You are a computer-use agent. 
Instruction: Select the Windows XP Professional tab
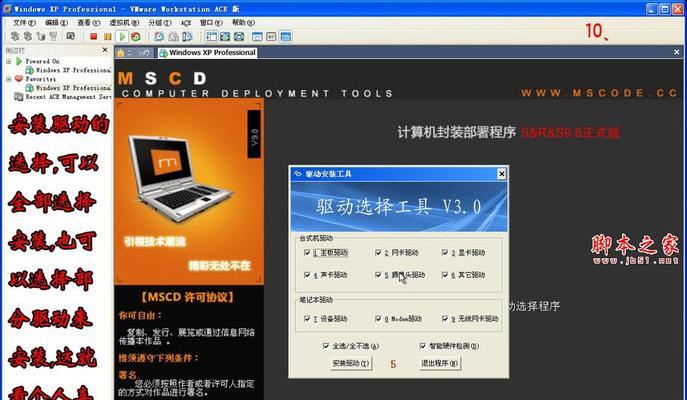click(x=208, y=53)
